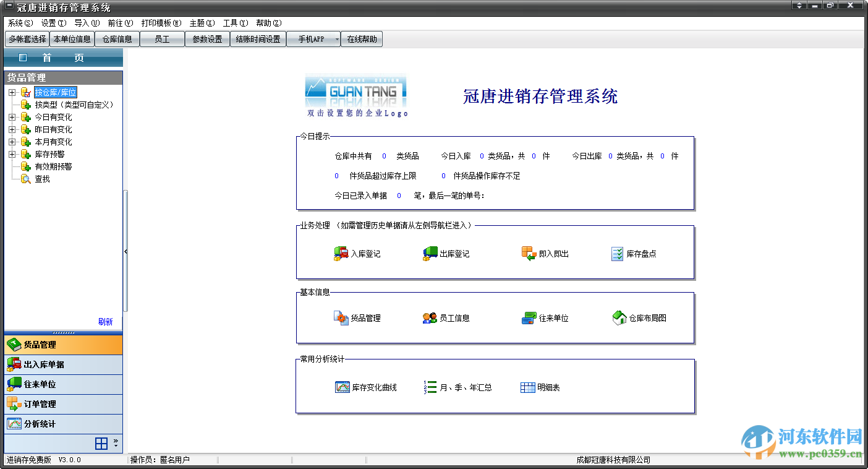Collapse the left sidebar with splitter arrow

(126, 251)
